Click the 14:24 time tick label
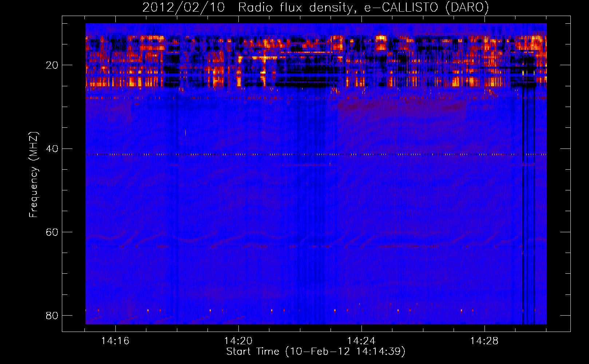 361,341
